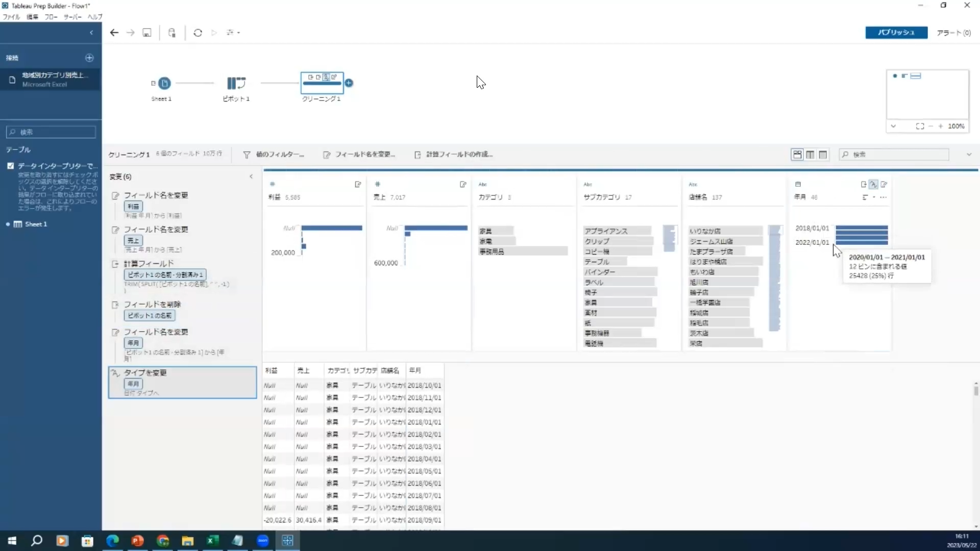This screenshot has width=980, height=551.
Task: Zoom in the flow with plus icon
Action: point(940,126)
